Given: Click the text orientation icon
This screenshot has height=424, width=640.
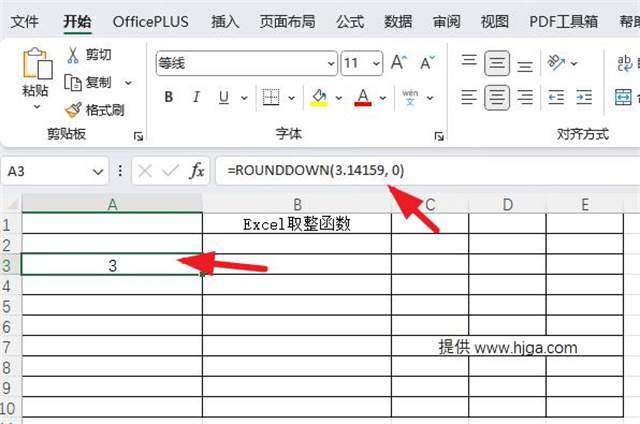Looking at the screenshot, I should 556,62.
